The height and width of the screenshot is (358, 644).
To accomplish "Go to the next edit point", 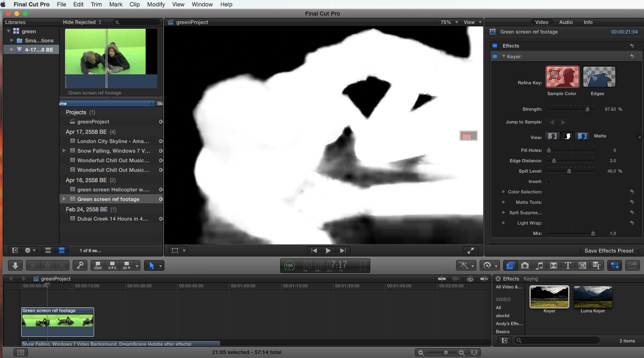I will [x=342, y=251].
